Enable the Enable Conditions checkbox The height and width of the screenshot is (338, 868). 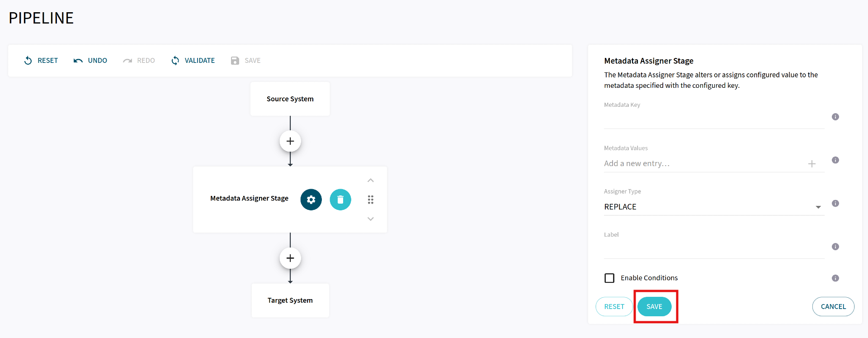[609, 278]
